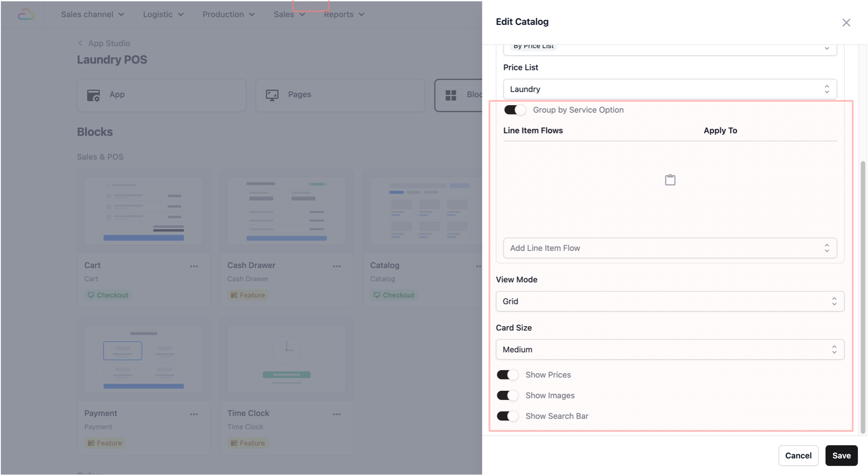
Task: Disable the Show Prices switch
Action: [507, 375]
